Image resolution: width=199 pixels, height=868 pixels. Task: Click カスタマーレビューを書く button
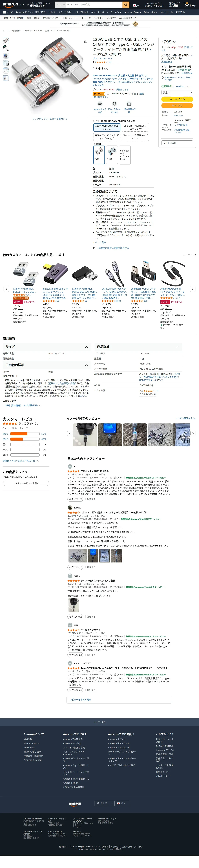(26, 483)
